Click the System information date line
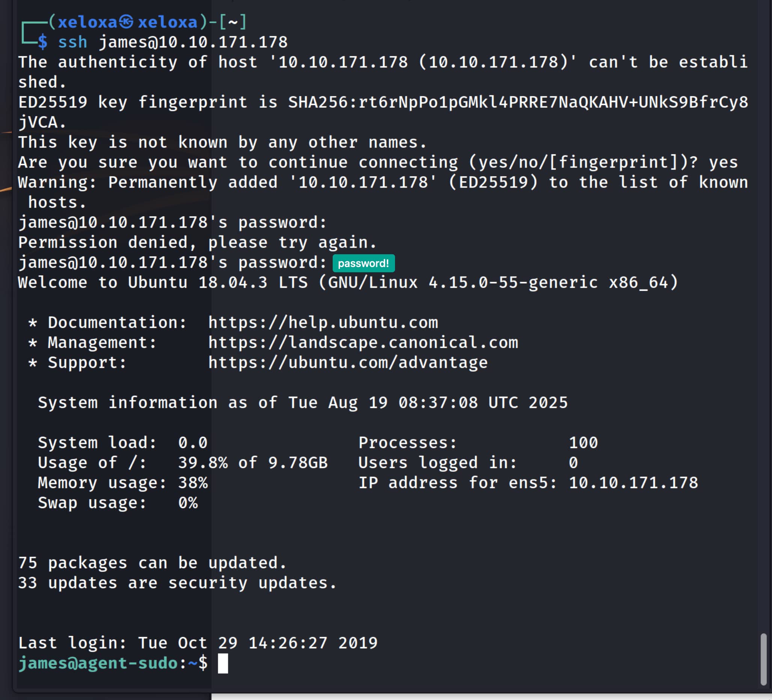Screen dimensions: 772x700 [x=303, y=403]
